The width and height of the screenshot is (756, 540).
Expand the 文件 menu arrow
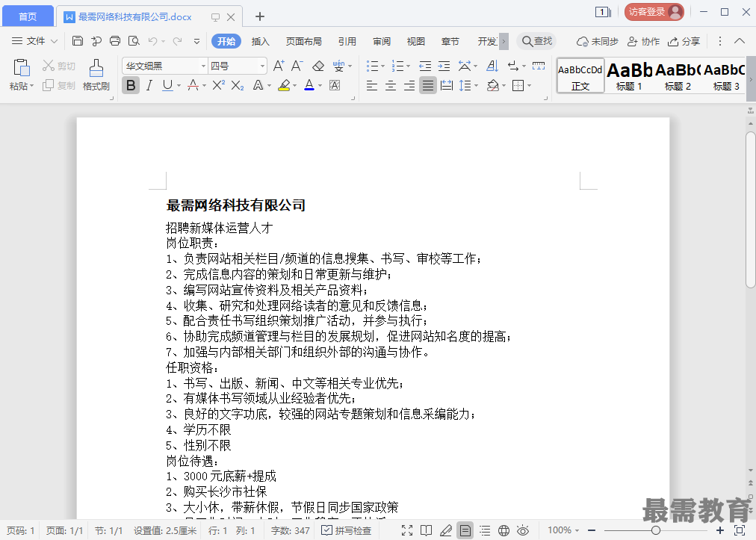coord(54,42)
